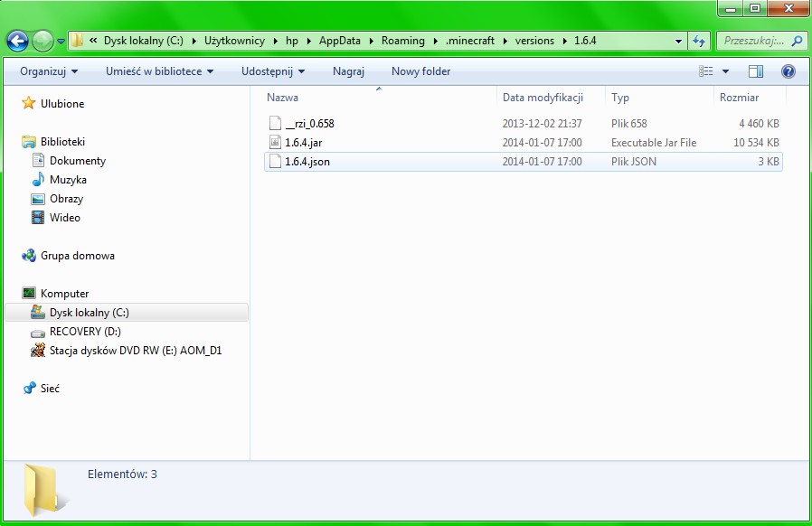
Task: Expand the arrow after Roaming breadcrumb
Action: coord(436,41)
